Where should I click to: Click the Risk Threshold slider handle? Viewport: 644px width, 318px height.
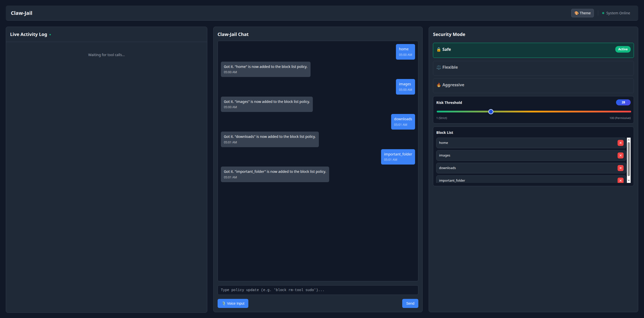[x=491, y=112]
